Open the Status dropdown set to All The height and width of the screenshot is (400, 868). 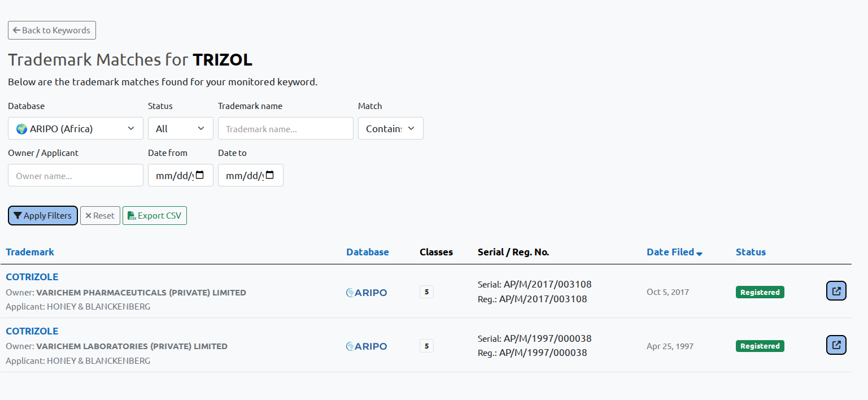181,128
